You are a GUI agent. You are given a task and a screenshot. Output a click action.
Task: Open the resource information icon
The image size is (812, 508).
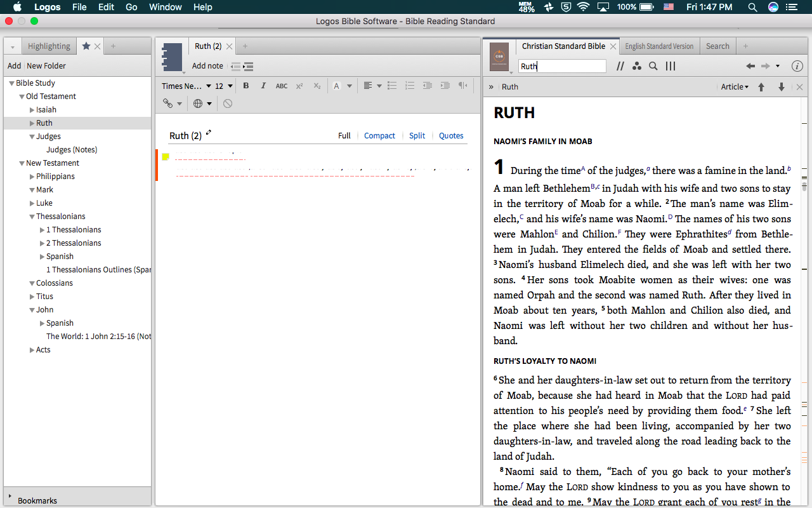click(x=797, y=66)
